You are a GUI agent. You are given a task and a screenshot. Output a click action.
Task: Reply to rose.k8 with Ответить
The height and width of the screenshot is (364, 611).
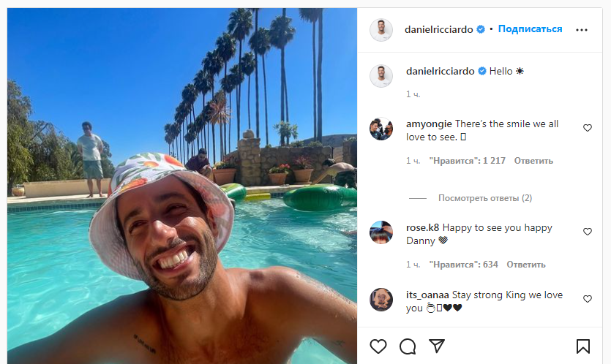tap(525, 265)
